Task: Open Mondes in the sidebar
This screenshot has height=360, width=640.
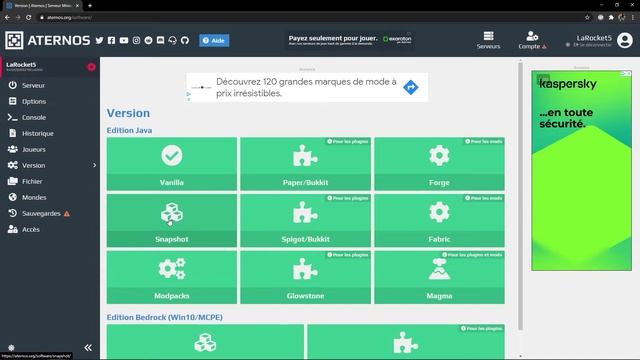Action: click(x=50, y=197)
